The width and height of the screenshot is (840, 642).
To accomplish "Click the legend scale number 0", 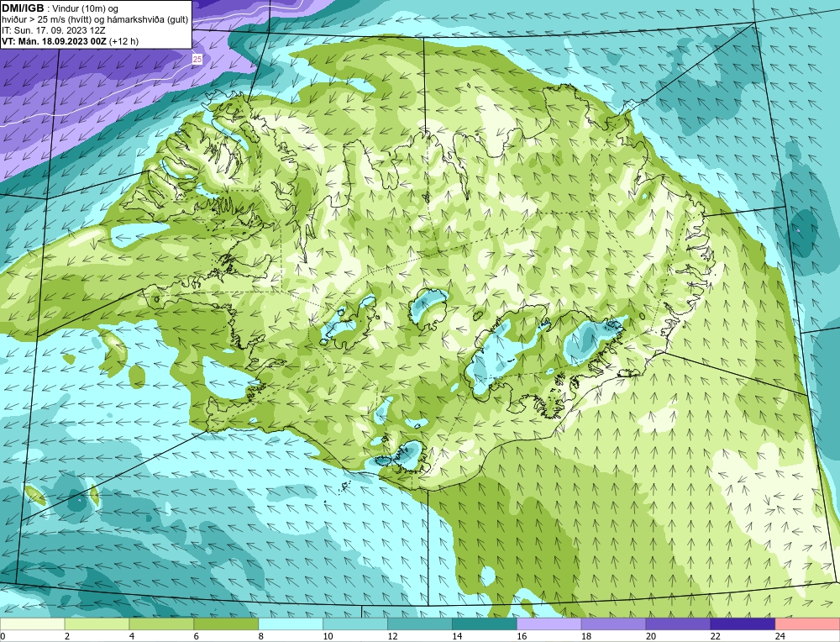I will point(3,636).
